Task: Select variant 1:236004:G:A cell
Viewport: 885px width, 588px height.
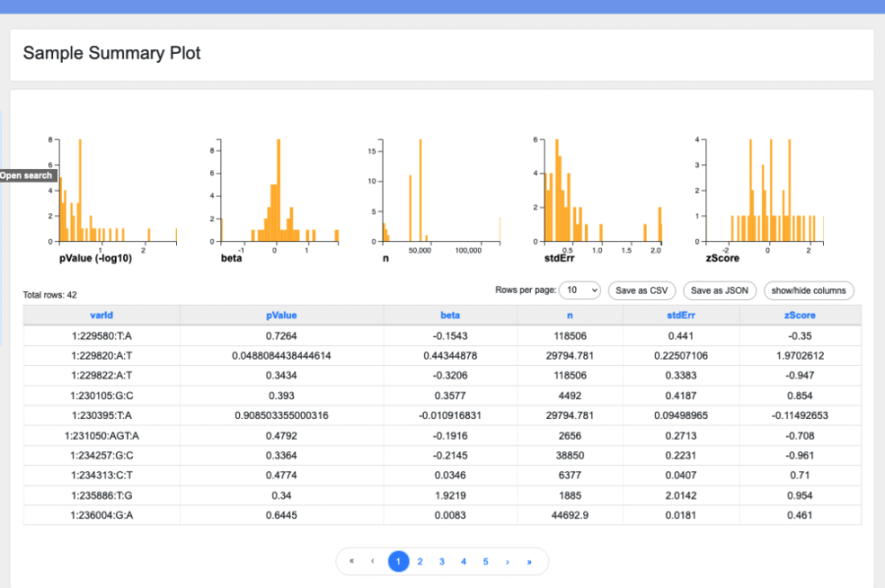Action: click(x=101, y=515)
